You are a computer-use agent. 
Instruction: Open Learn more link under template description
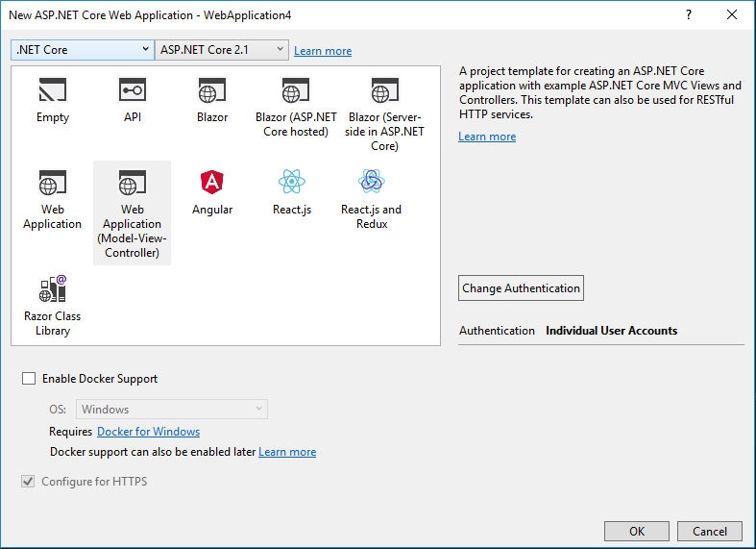pos(487,137)
